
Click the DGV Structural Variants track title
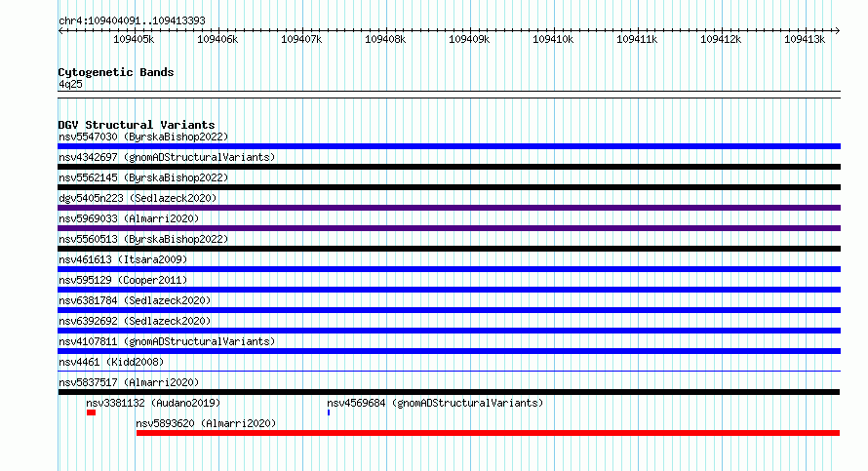(137, 125)
